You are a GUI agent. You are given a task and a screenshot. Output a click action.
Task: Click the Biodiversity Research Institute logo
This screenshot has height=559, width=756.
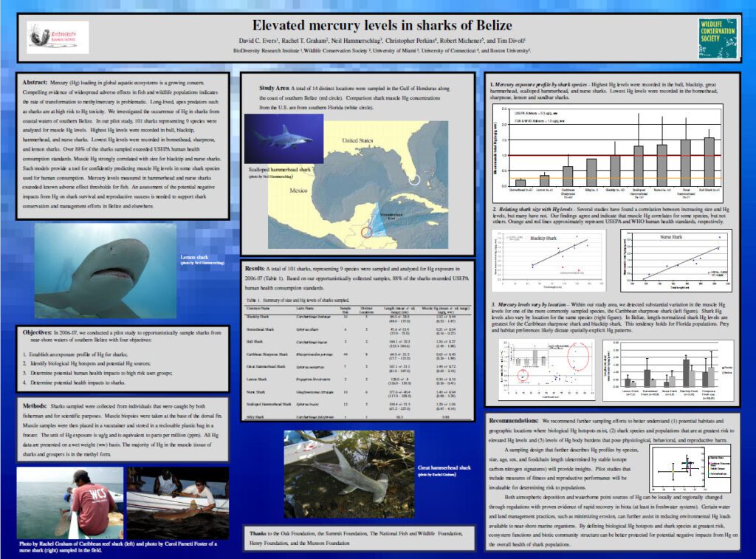tap(58, 37)
